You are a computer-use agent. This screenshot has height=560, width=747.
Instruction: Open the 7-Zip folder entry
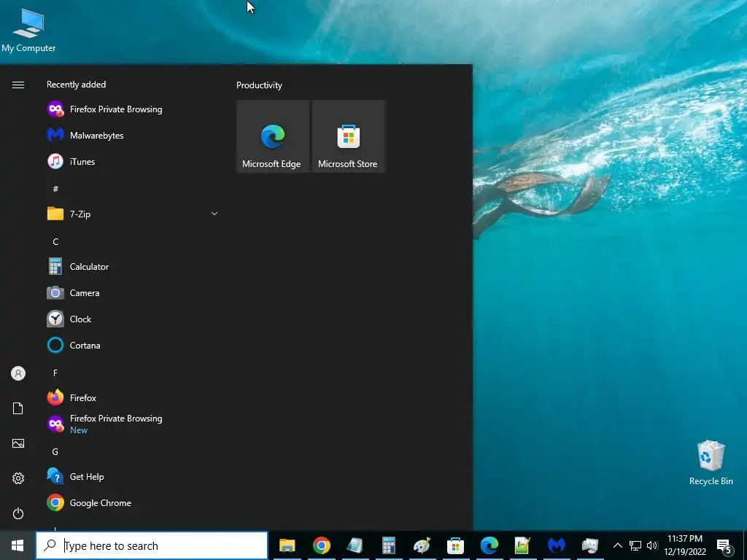pyautogui.click(x=133, y=214)
